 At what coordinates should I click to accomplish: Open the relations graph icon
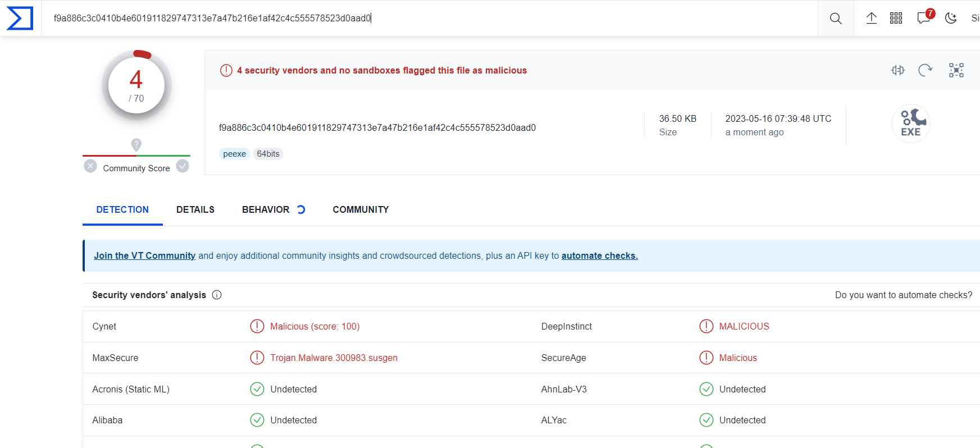[956, 70]
